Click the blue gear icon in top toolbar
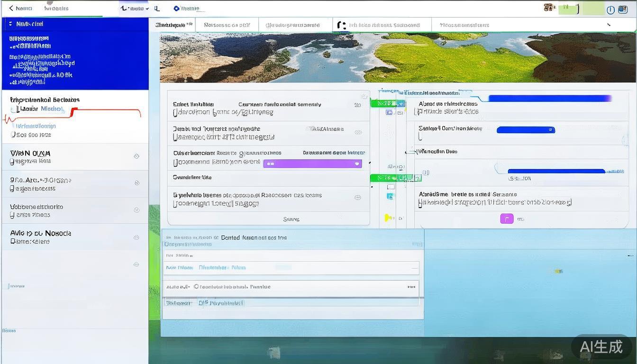The image size is (637, 364). coord(176,9)
